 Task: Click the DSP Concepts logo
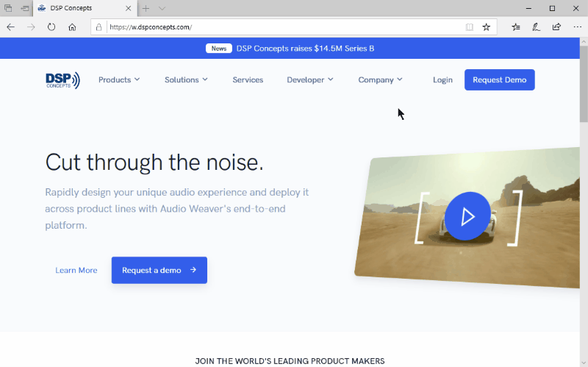pyautogui.click(x=62, y=80)
